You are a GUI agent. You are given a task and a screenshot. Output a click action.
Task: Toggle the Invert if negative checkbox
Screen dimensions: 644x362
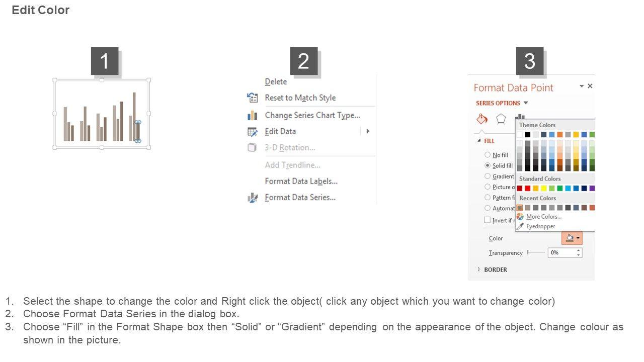[487, 220]
